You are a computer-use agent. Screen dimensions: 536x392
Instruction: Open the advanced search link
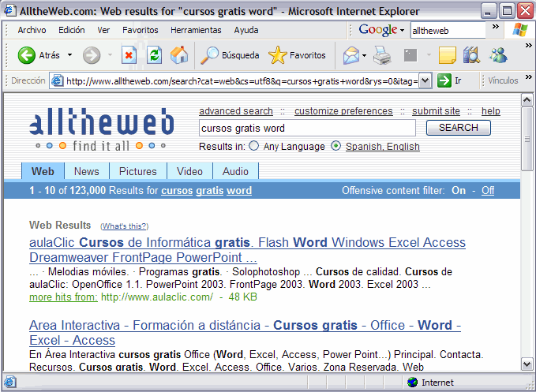[236, 111]
